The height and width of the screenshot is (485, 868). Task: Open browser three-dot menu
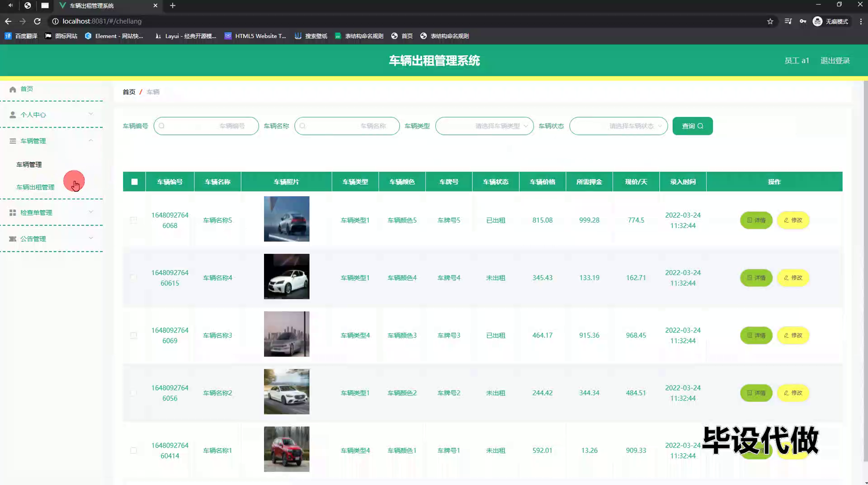pyautogui.click(x=861, y=21)
